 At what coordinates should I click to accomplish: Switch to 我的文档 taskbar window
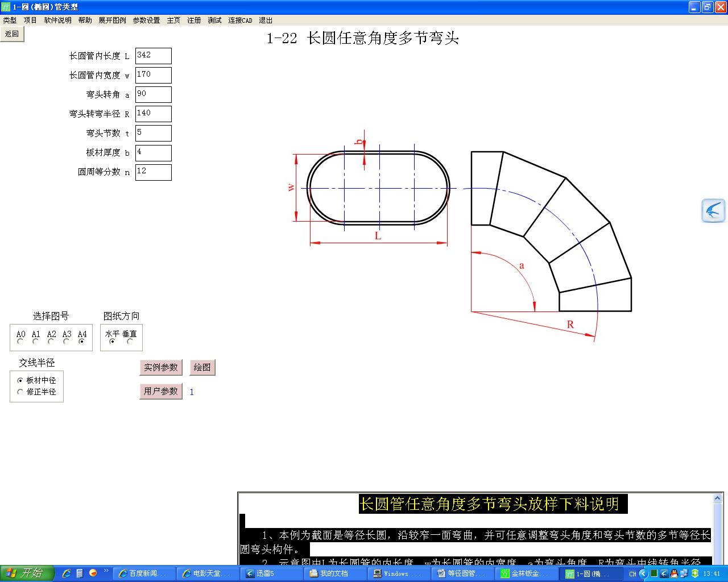point(337,573)
